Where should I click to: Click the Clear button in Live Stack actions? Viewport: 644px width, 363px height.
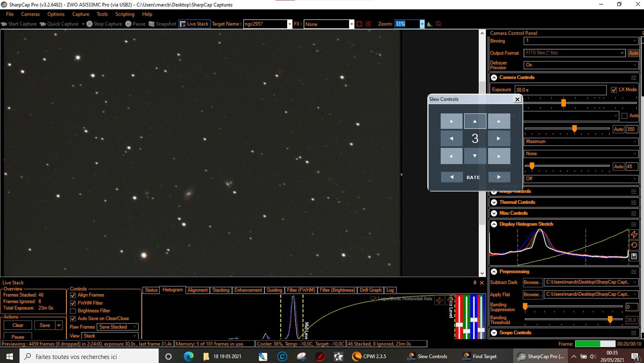[x=17, y=325]
